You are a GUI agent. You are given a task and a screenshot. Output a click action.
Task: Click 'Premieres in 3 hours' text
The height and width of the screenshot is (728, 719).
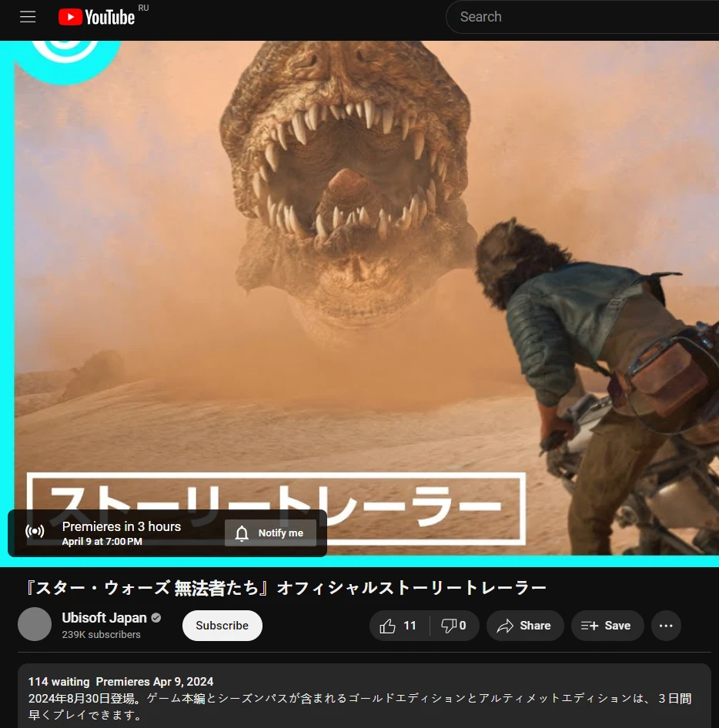click(x=122, y=526)
